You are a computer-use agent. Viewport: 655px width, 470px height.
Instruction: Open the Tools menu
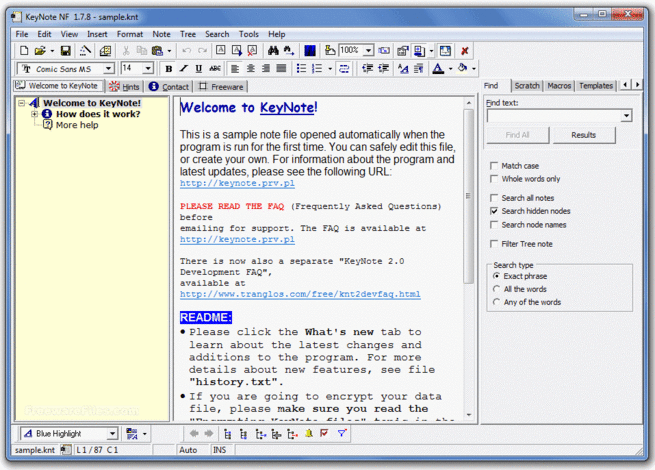[249, 34]
